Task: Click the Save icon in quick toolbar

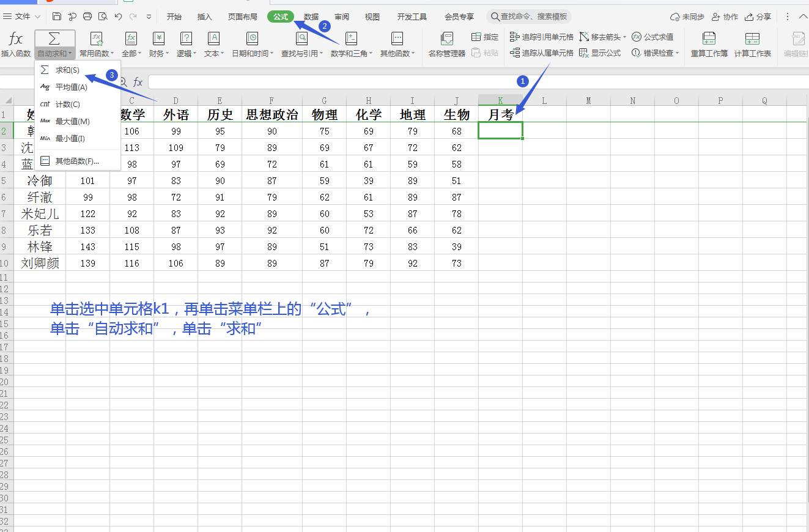Action: point(57,17)
